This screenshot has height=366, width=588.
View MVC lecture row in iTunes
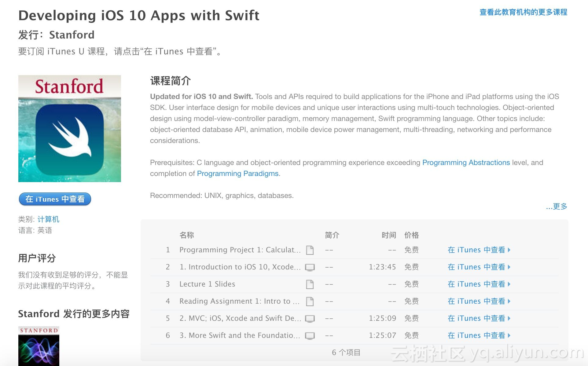479,318
